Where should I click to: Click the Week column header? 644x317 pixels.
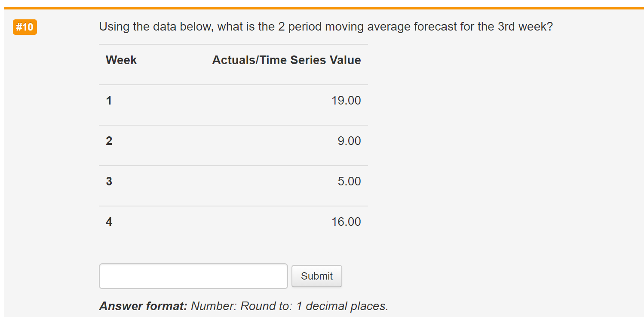coord(121,60)
